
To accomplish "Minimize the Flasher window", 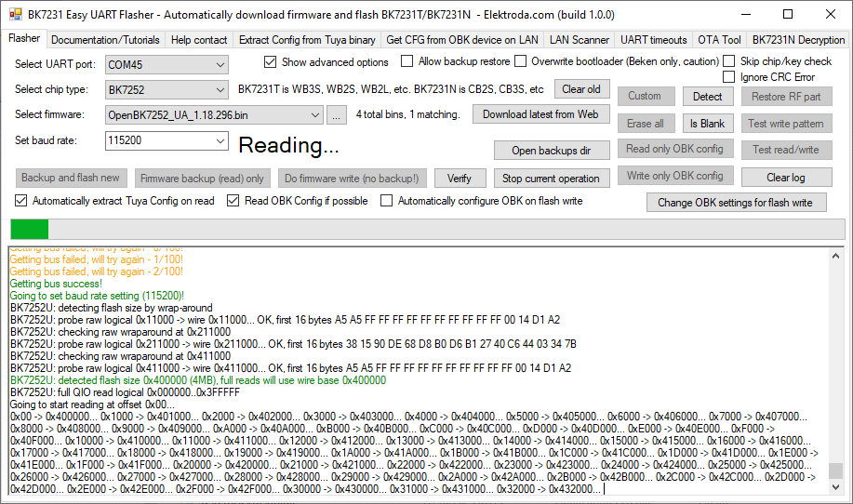I will pyautogui.click(x=745, y=14).
